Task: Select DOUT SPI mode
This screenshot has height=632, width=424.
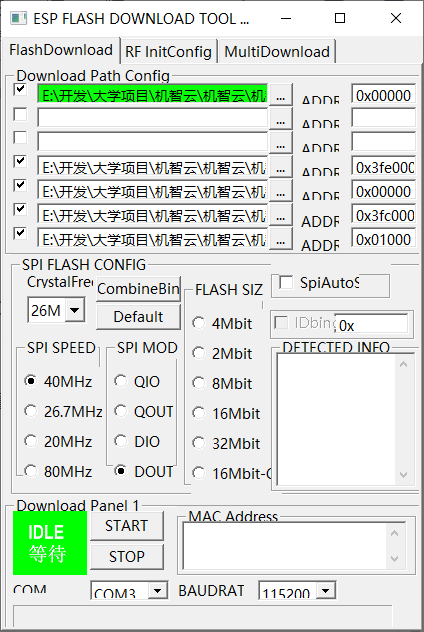Action: 144,471
